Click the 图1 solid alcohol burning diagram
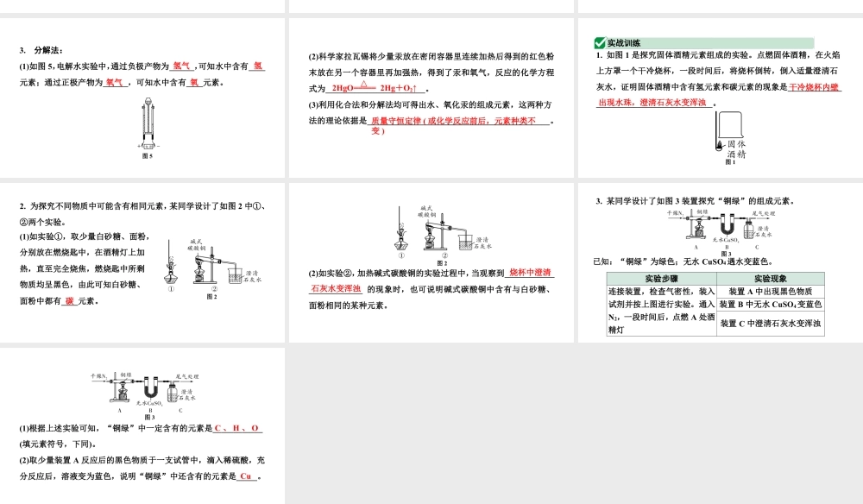This screenshot has width=863, height=504. click(x=729, y=128)
